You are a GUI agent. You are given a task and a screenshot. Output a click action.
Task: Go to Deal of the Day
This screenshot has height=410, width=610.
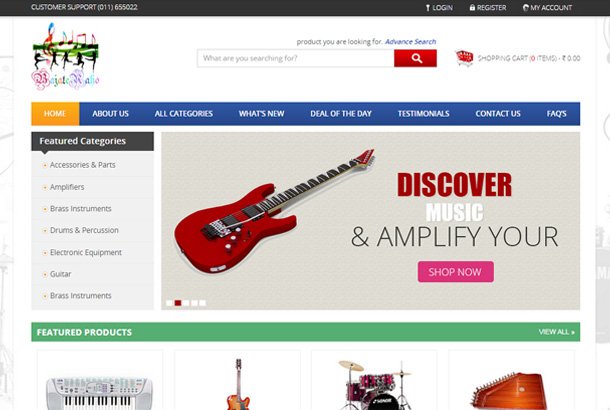[x=341, y=114]
